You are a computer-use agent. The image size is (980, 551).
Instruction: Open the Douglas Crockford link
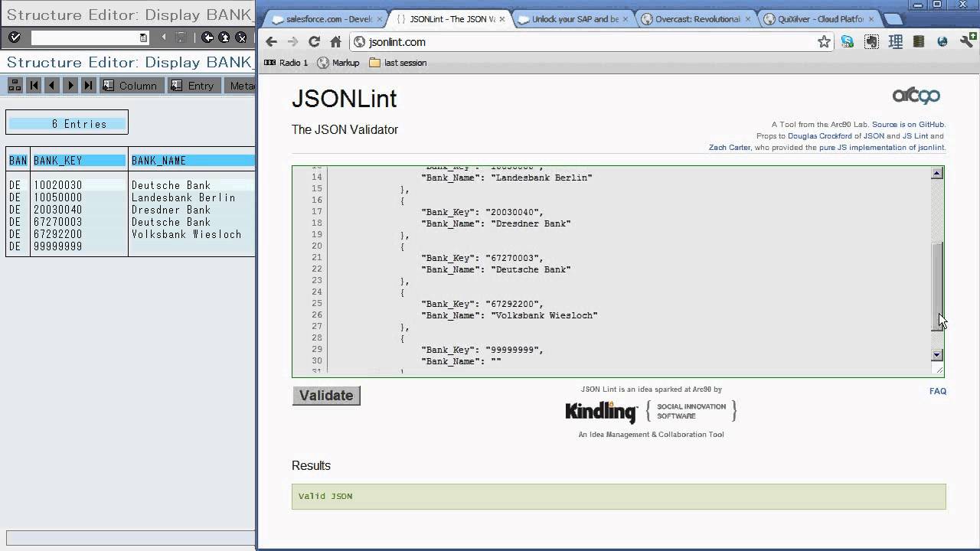(x=819, y=135)
